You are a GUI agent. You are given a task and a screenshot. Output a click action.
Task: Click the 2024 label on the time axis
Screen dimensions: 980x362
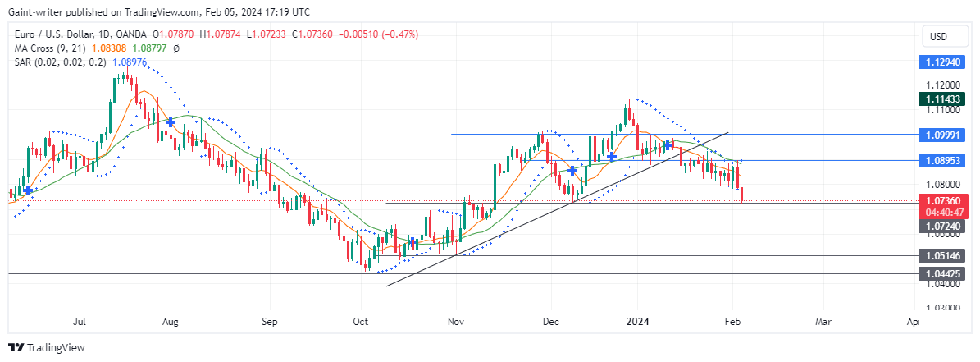(637, 321)
